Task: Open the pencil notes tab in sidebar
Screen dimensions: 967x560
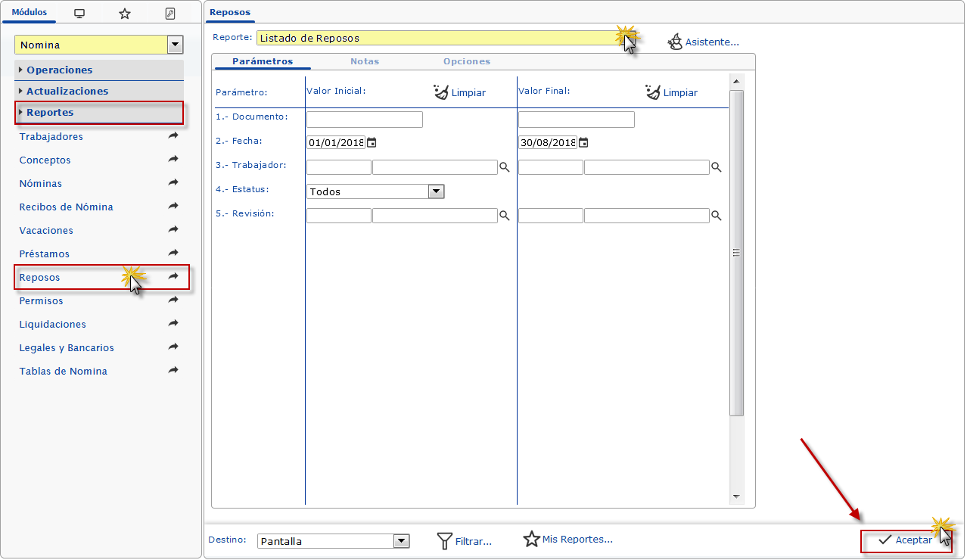Action: 170,14
